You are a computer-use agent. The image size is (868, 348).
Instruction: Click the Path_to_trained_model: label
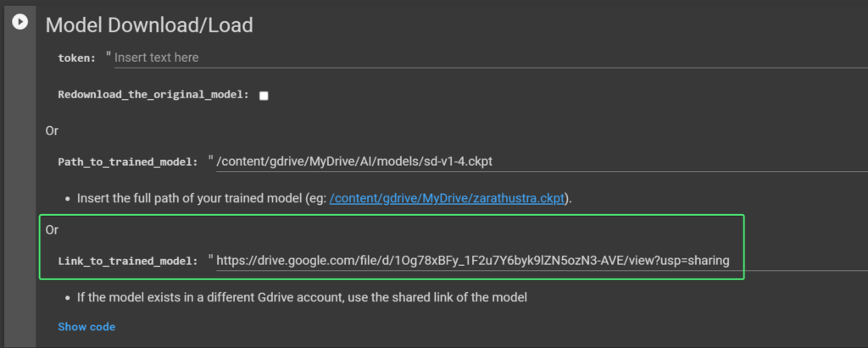tap(128, 162)
